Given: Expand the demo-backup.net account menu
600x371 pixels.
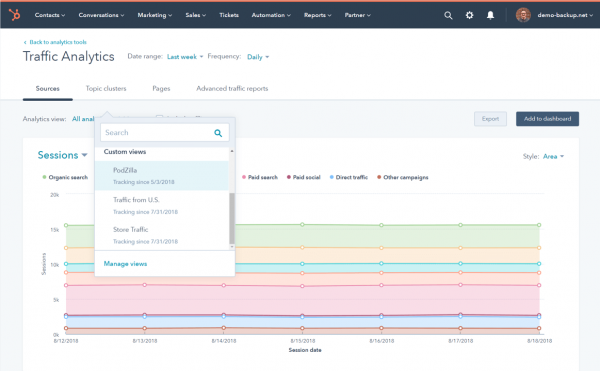Looking at the screenshot, I should [x=565, y=15].
